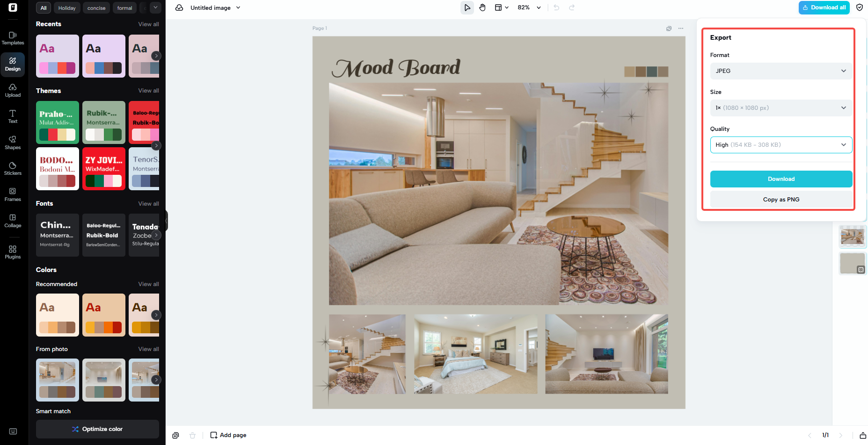This screenshot has width=868, height=445.
Task: Duplicate Page 1 using canvas header icon
Action: click(669, 29)
